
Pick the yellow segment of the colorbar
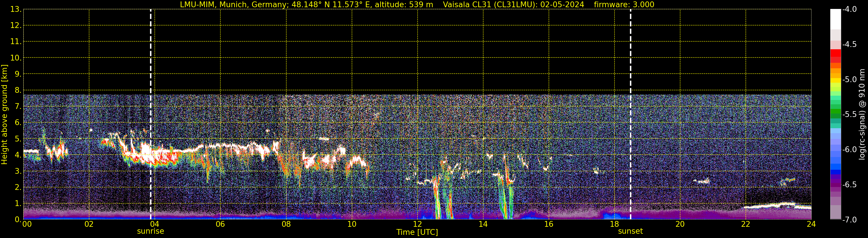pyautogui.click(x=836, y=80)
